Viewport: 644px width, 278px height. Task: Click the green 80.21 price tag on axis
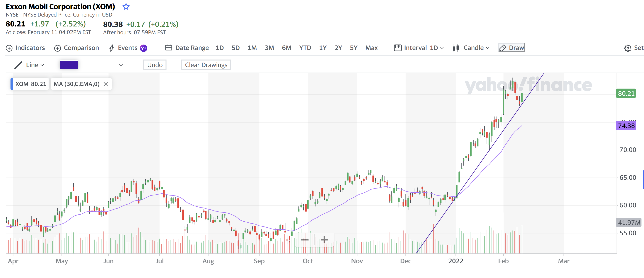tap(626, 94)
